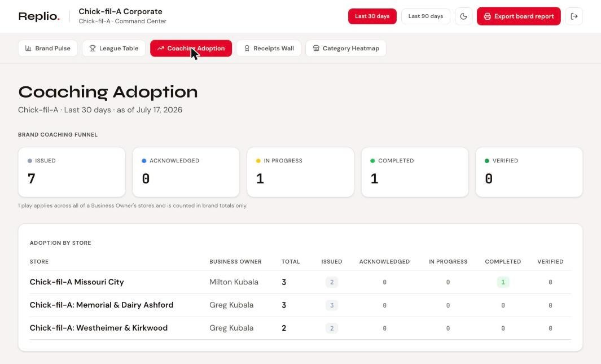601x364 pixels.
Task: Click the blue dot beside ACKNOWLEDGED in funnel
Action: click(144, 161)
